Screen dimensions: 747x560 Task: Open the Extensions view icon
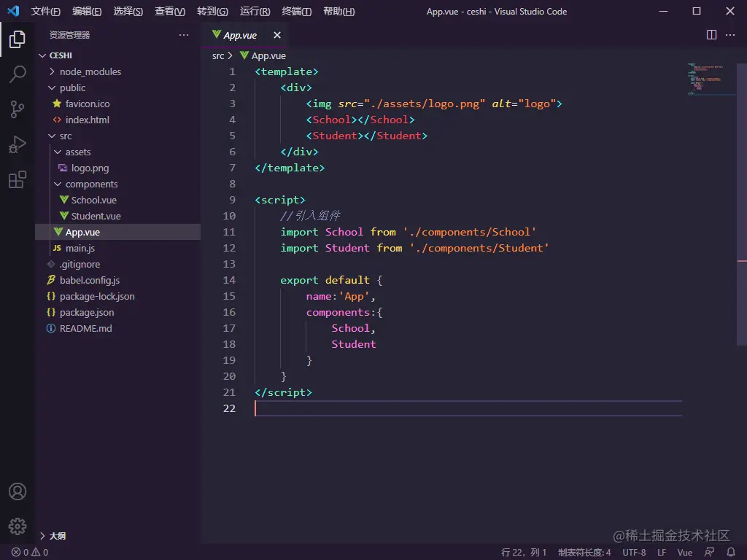(x=18, y=179)
